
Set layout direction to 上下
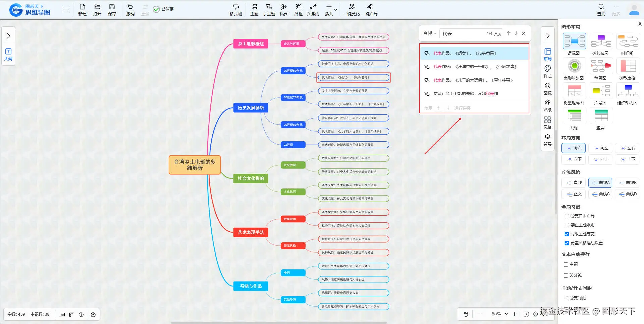[627, 159]
